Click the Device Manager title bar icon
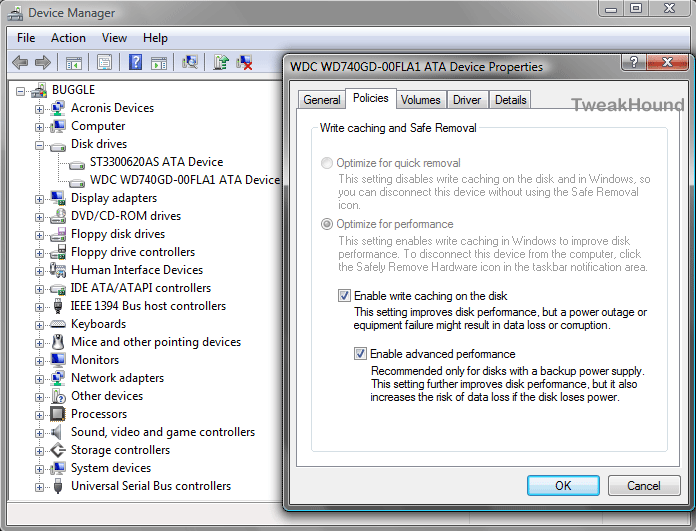The width and height of the screenshot is (696, 531). click(15, 13)
